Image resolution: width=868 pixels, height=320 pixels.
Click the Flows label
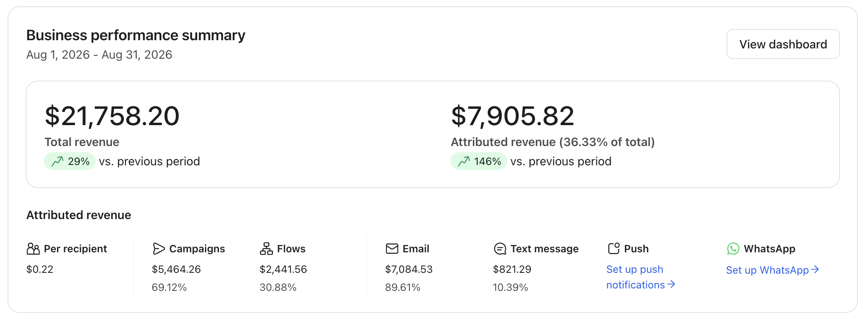(x=291, y=249)
